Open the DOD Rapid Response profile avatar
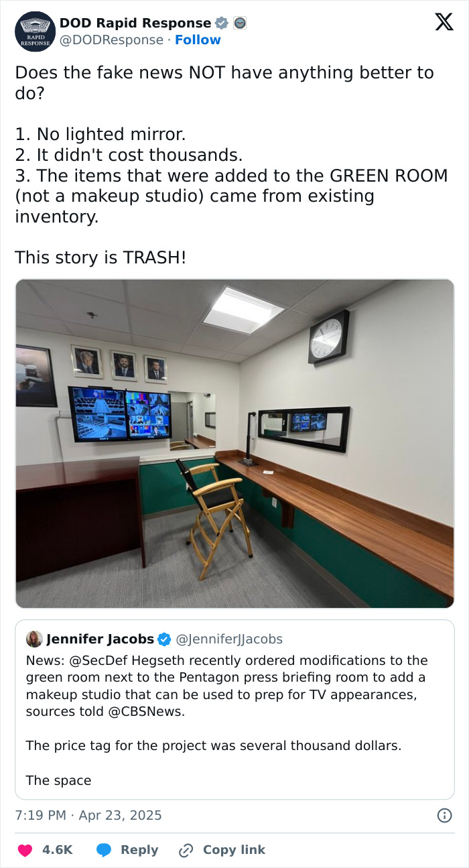Image resolution: width=469 pixels, height=868 pixels. 34,31
